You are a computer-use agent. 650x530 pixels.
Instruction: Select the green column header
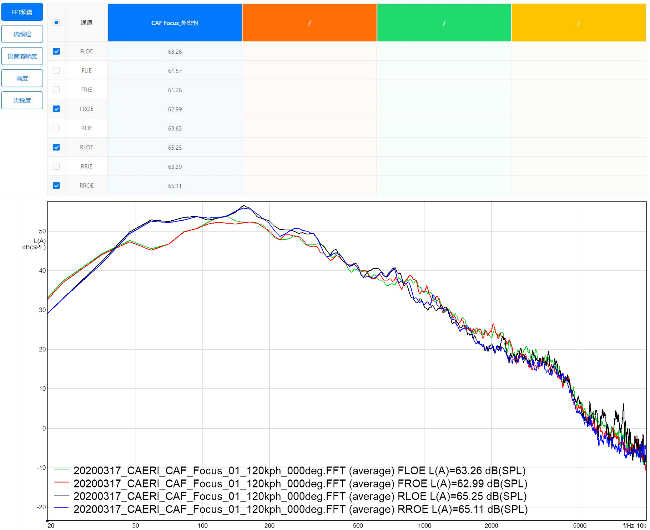point(444,21)
